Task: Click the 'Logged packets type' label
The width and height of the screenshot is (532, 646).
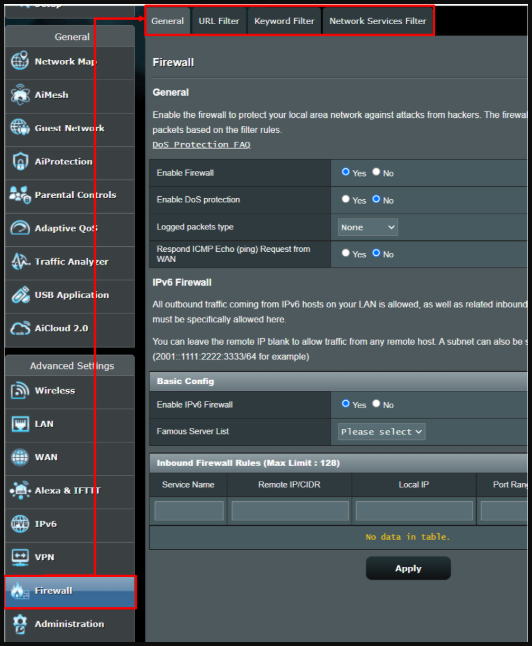Action: tap(195, 227)
